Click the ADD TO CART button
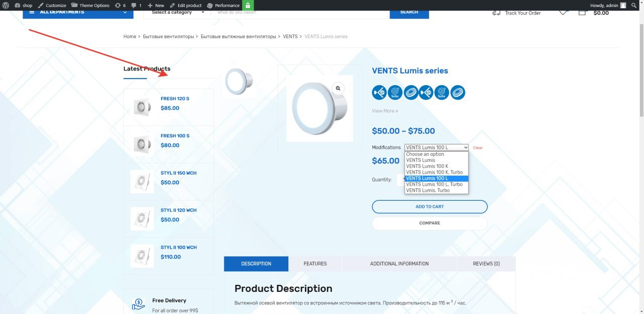The height and width of the screenshot is (314, 644). click(x=430, y=207)
